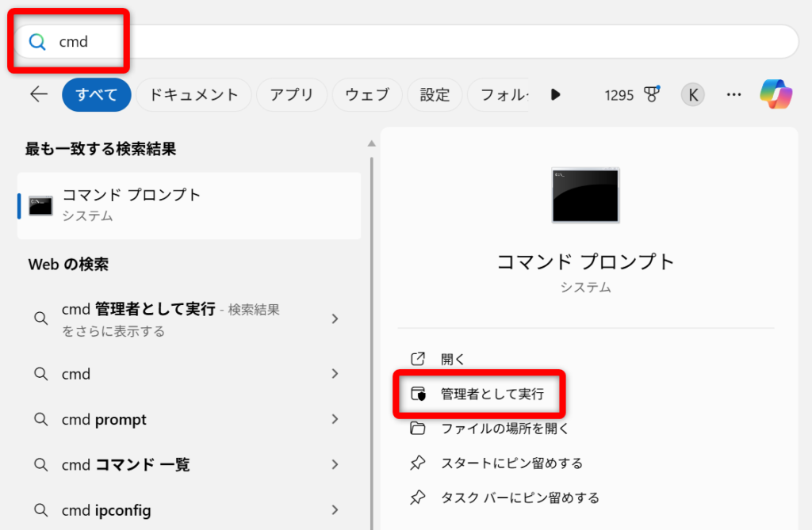Expand the cmd ipconfig suggestion chevron
This screenshot has height=530, width=812.
335,509
